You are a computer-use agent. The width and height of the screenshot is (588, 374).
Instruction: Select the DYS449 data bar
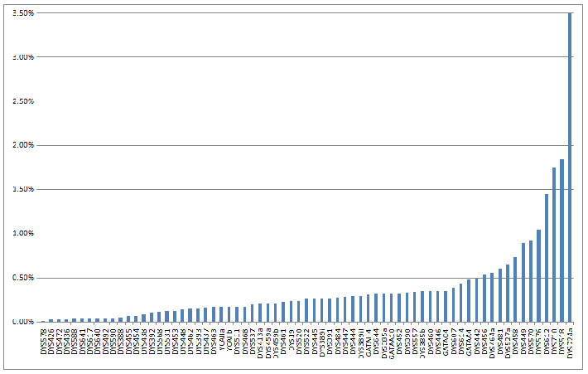(523, 283)
